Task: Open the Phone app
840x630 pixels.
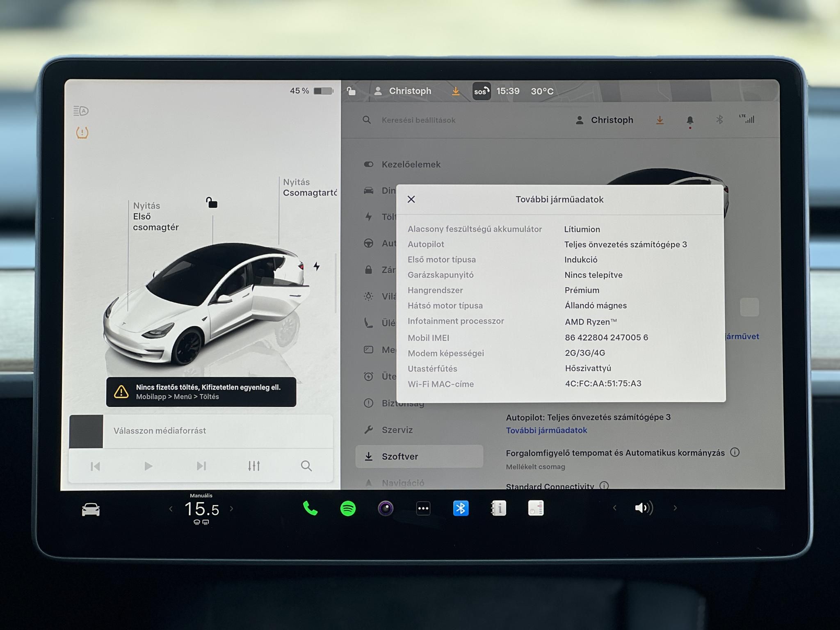Action: [x=310, y=509]
